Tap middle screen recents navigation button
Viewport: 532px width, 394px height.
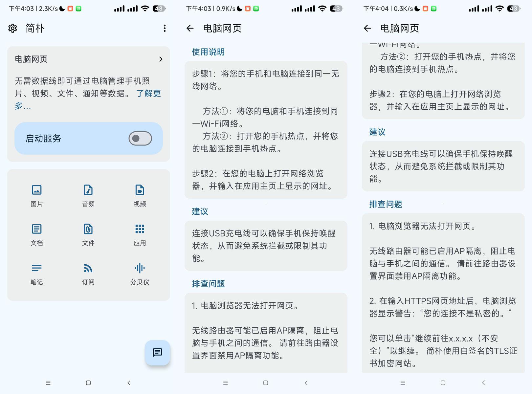click(225, 383)
